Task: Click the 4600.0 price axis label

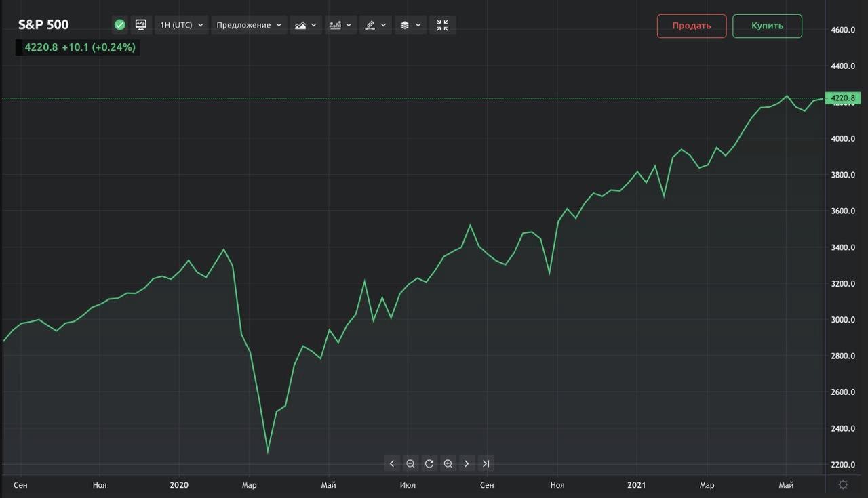Action: click(844, 30)
